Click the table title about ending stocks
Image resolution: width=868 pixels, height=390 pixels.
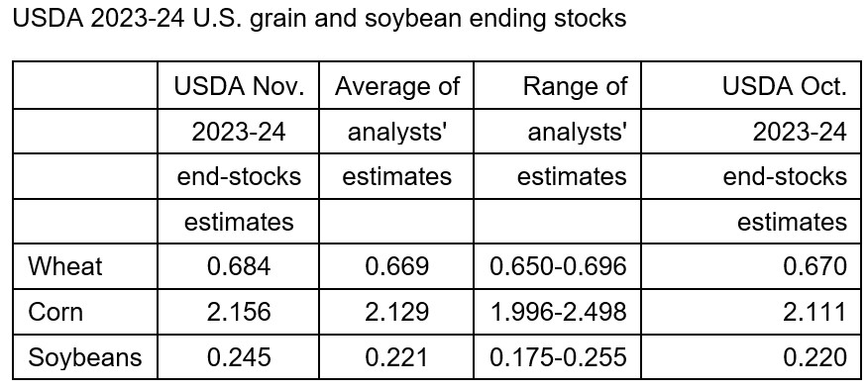319,19
